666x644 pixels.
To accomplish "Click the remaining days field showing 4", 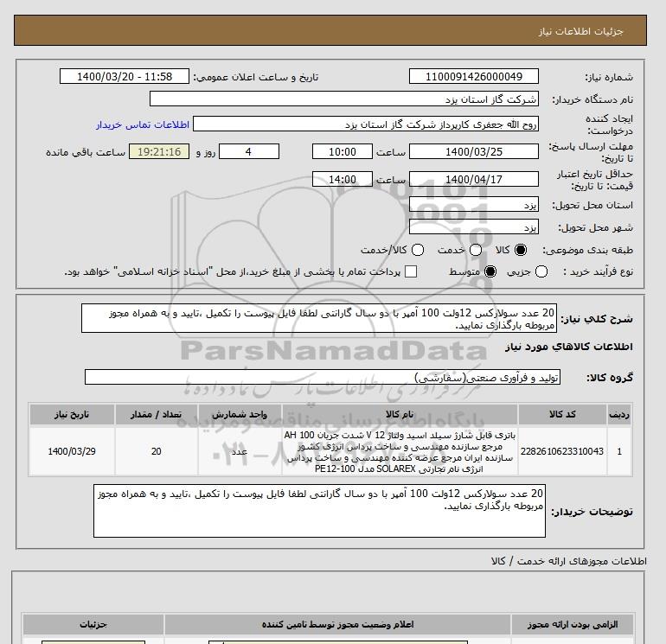I will 249,151.
